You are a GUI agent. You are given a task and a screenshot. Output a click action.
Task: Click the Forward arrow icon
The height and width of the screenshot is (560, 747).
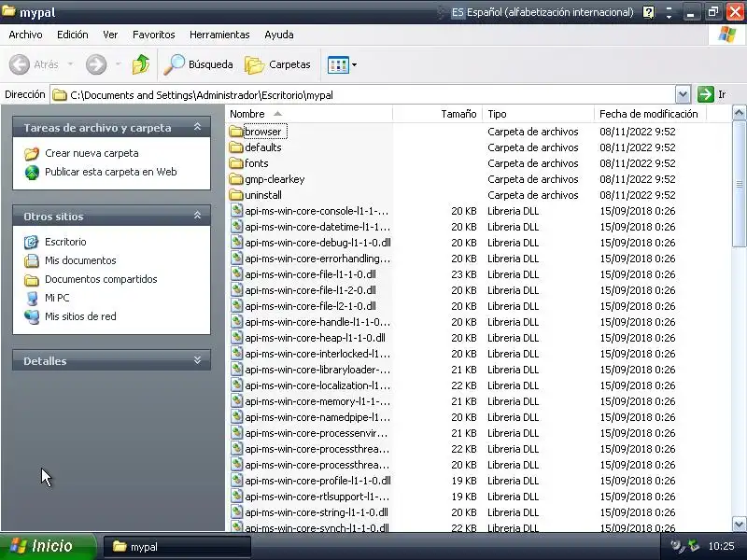pos(96,64)
